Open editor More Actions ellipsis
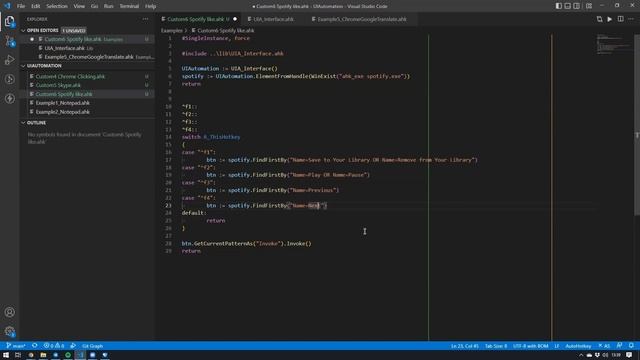This screenshot has width=640, height=360. (631, 19)
